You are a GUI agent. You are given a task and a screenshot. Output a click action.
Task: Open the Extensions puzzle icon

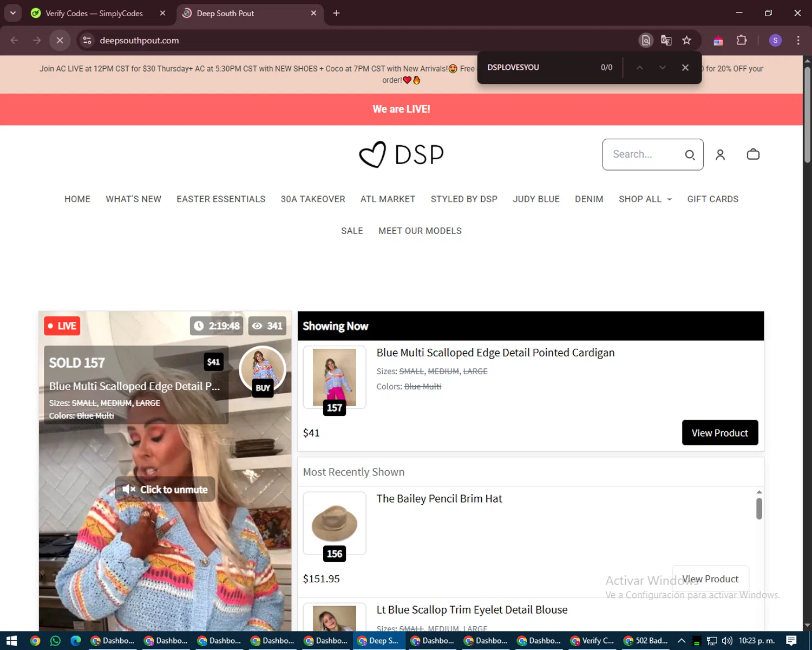coord(742,40)
